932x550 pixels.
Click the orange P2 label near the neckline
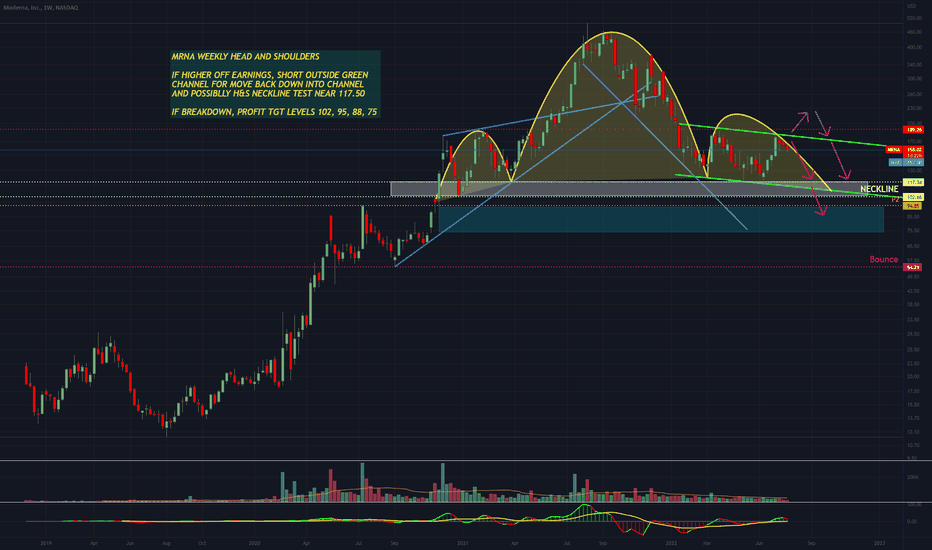895,200
